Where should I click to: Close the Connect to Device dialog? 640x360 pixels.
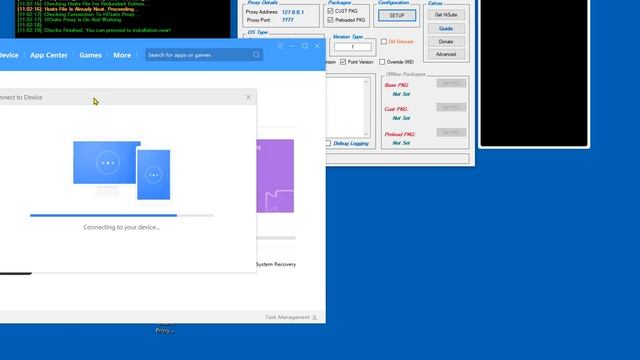[248, 97]
